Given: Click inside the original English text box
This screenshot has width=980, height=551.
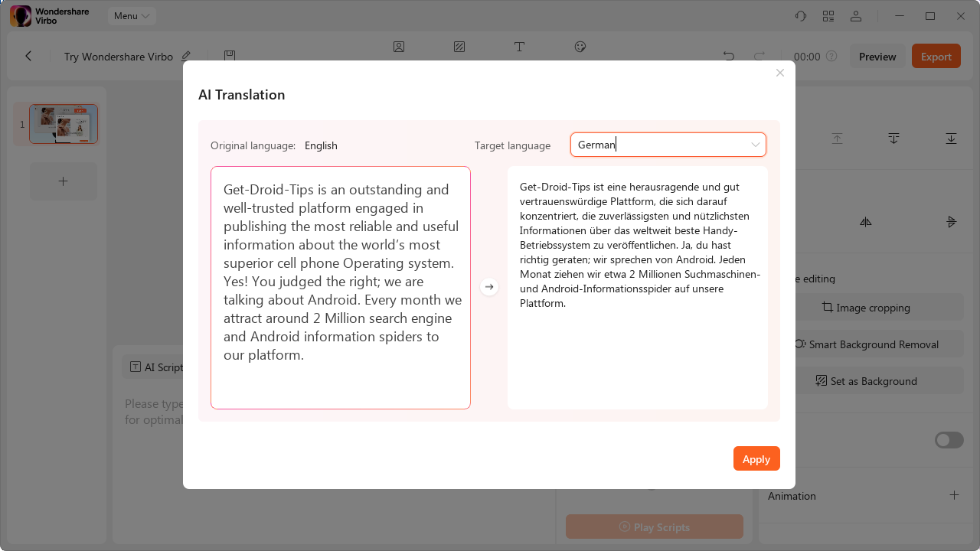Looking at the screenshot, I should (x=341, y=288).
